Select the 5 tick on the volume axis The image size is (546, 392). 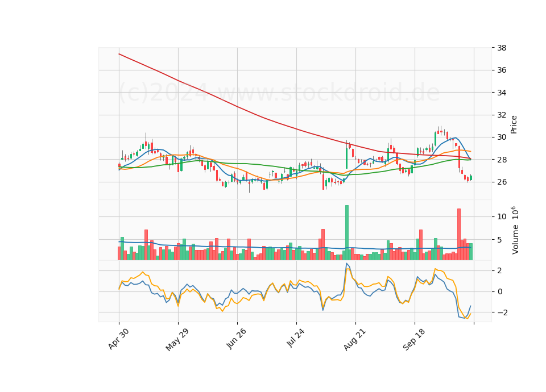[499, 240]
